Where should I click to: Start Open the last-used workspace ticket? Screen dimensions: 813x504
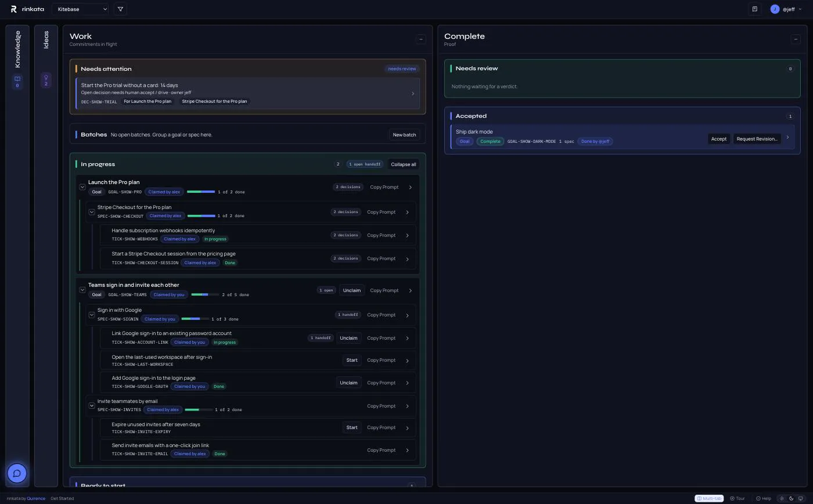click(352, 360)
